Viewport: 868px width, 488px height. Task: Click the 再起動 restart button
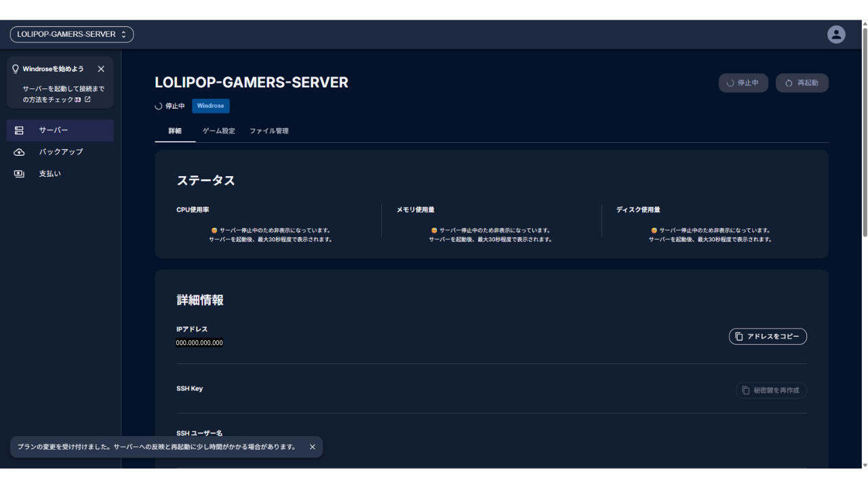pos(802,83)
